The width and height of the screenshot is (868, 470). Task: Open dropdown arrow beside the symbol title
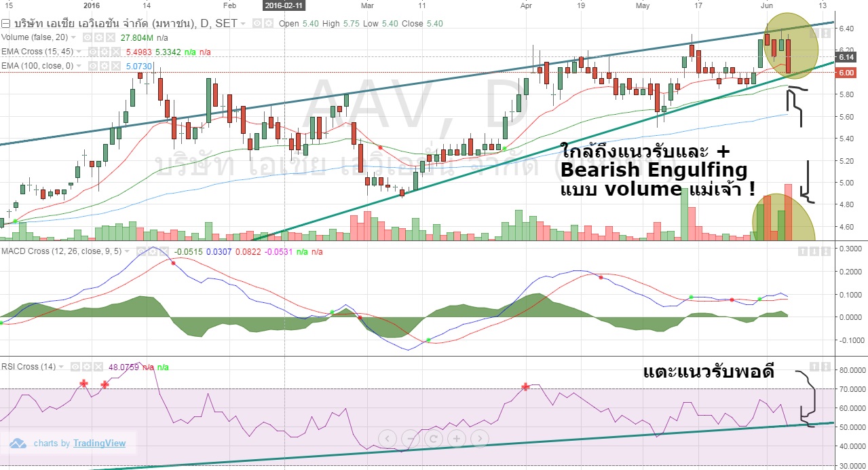coord(243,24)
